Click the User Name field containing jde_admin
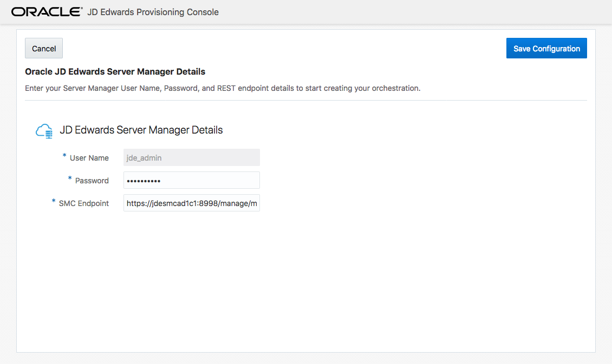612x364 pixels. pyautogui.click(x=192, y=157)
